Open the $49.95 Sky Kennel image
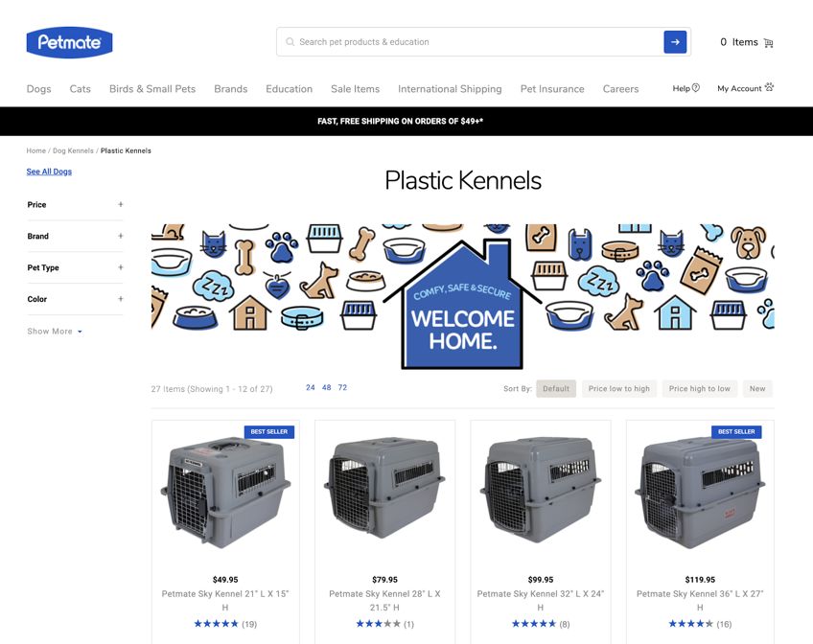813x644 pixels. (225, 493)
